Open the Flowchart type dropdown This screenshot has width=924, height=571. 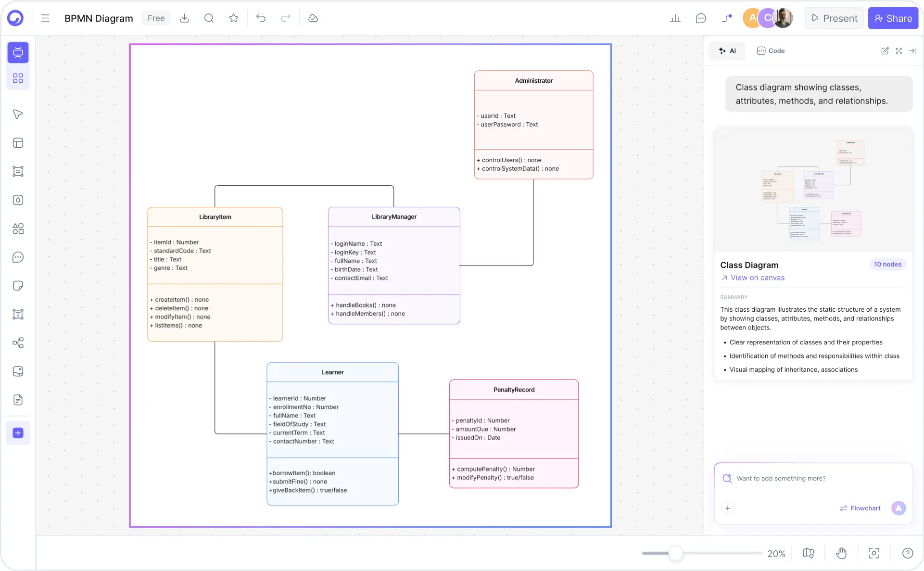point(861,508)
